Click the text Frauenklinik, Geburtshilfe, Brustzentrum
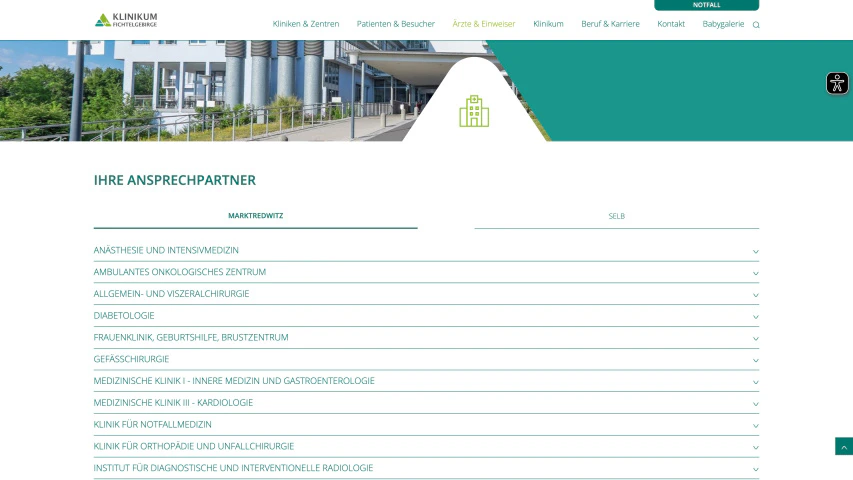853x480 pixels. point(191,337)
